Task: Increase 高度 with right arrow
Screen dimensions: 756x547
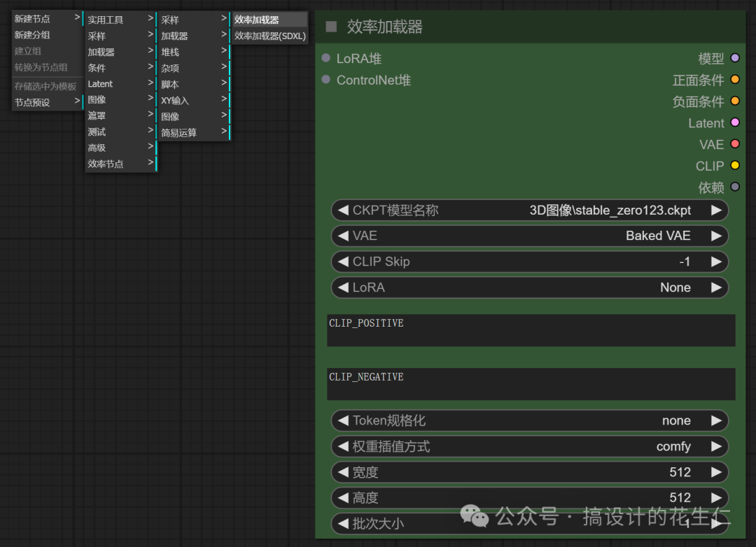Action: (717, 498)
